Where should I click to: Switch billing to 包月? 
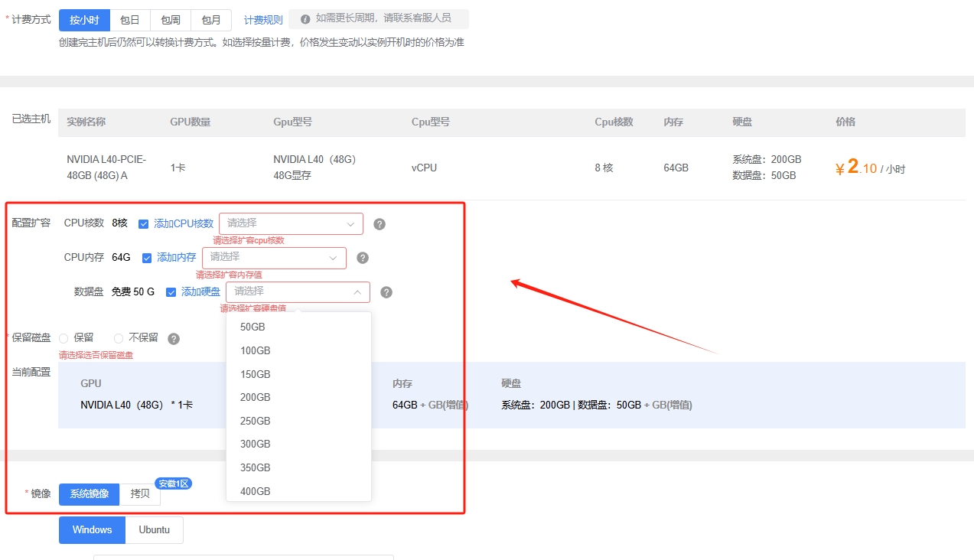pos(211,20)
